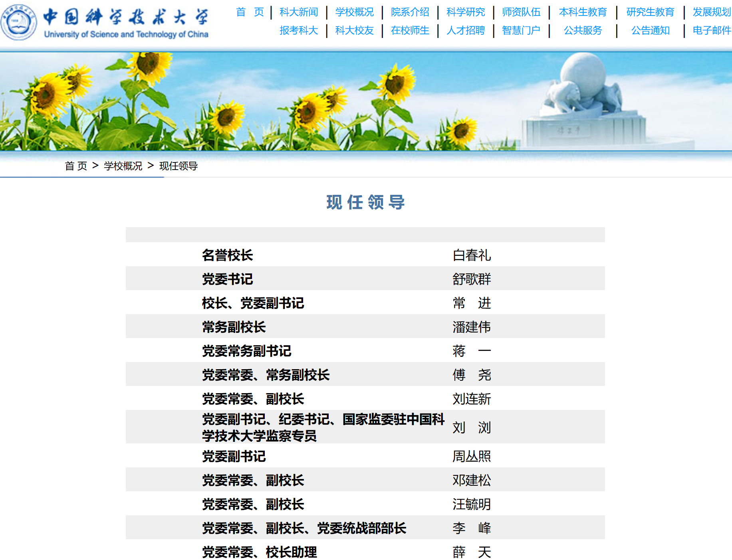The width and height of the screenshot is (732, 560).
Task: Click the name 潘建伟
Action: pos(472,327)
